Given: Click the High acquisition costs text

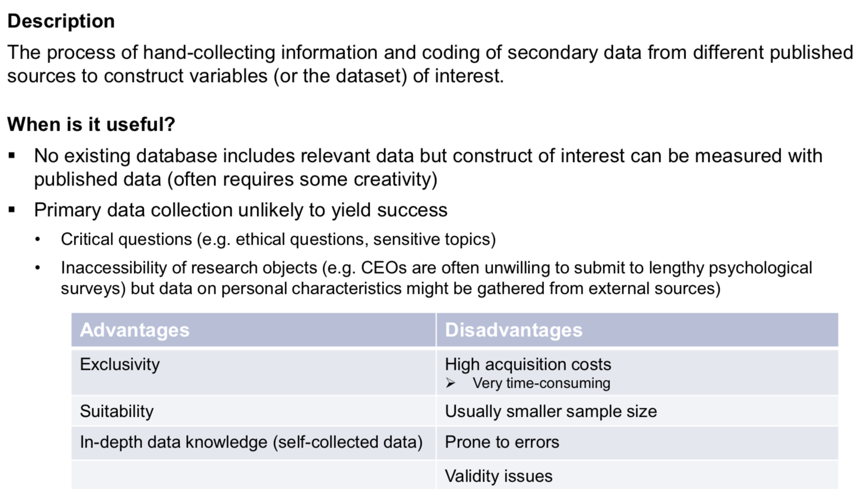Looking at the screenshot, I should [x=528, y=364].
